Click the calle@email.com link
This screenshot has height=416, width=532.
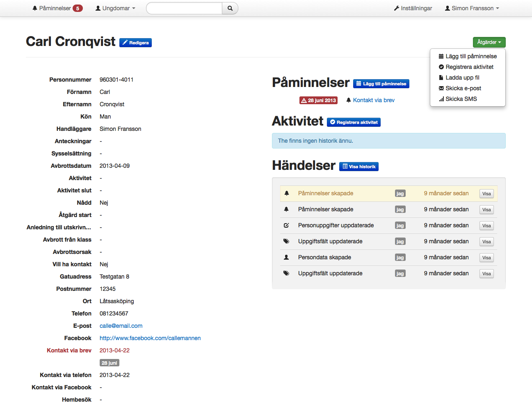click(x=121, y=326)
